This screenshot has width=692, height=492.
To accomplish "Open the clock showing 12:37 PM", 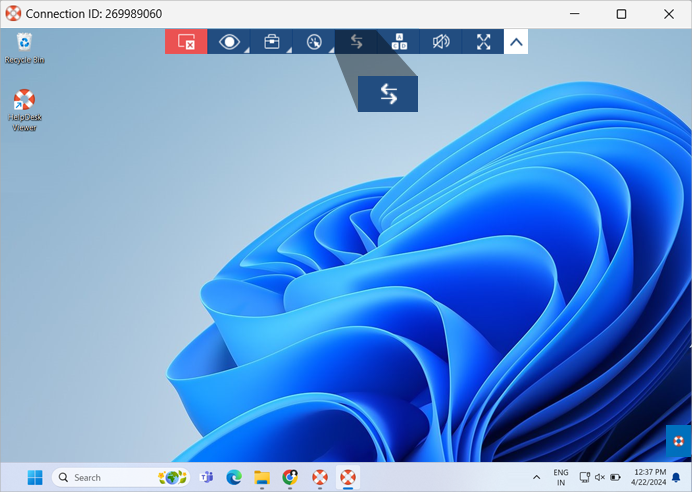I will tap(649, 477).
